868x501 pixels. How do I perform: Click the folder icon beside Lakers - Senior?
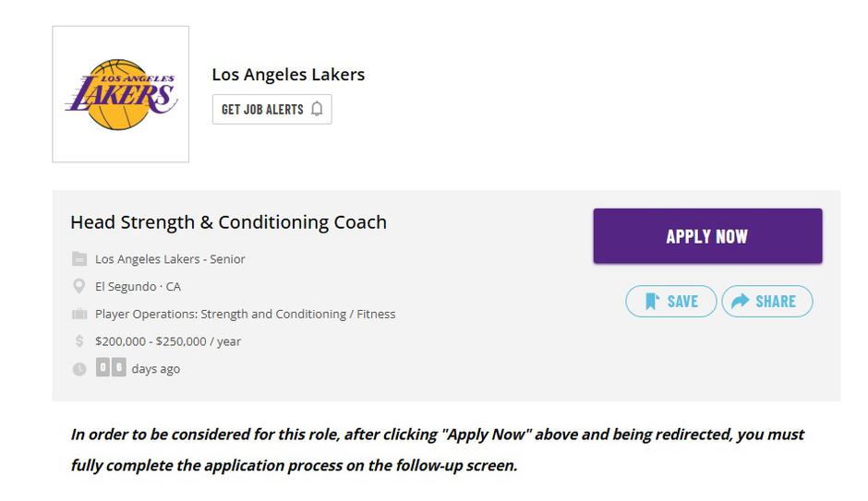click(x=79, y=259)
